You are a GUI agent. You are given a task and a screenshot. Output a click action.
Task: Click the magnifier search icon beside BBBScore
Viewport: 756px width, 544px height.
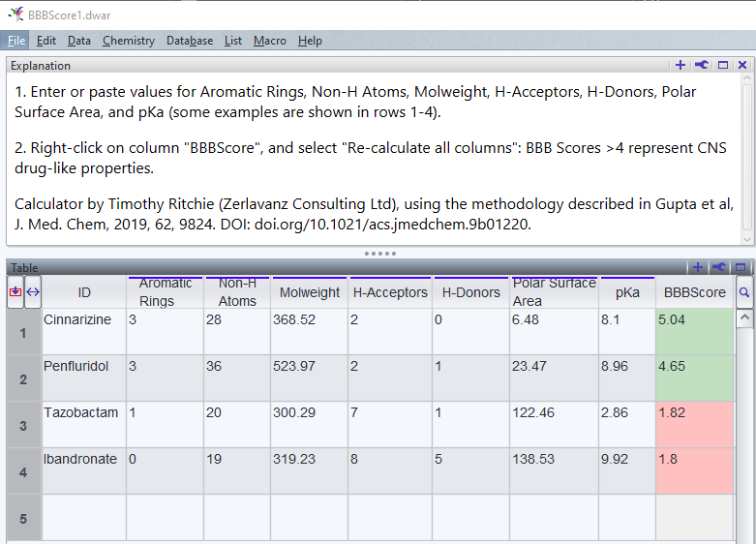click(744, 291)
